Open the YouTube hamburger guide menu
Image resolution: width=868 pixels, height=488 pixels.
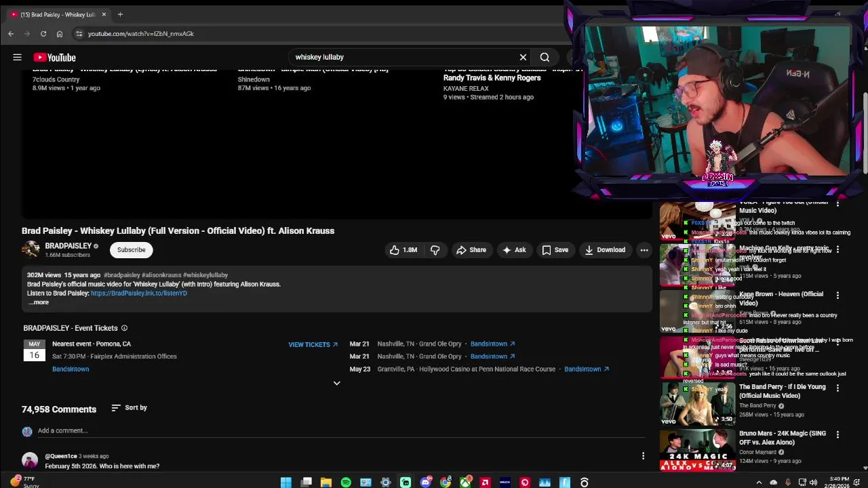tap(17, 58)
